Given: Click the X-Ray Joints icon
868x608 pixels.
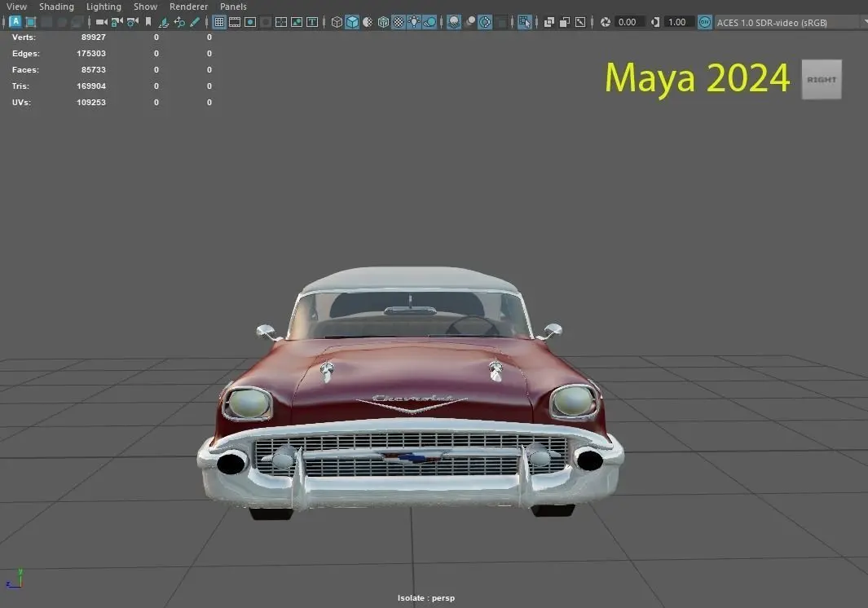Looking at the screenshot, I should [580, 22].
